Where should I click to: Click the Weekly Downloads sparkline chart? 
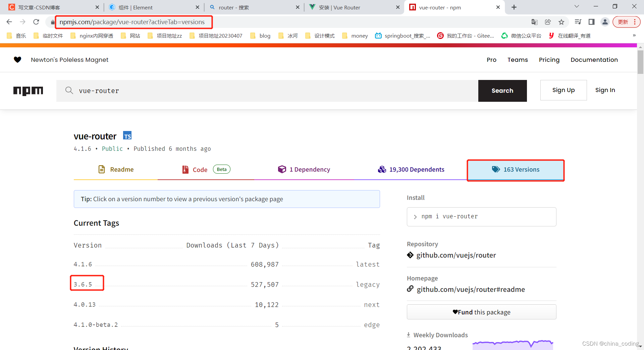pyautogui.click(x=513, y=344)
